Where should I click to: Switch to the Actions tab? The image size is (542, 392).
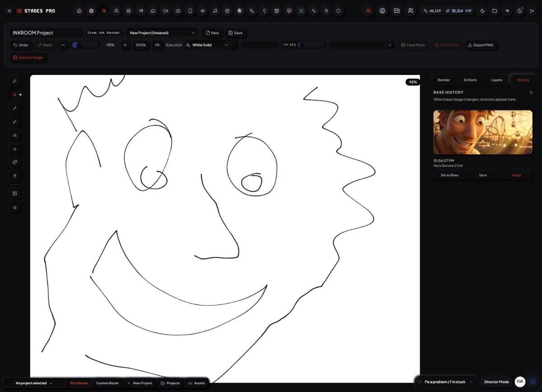470,80
